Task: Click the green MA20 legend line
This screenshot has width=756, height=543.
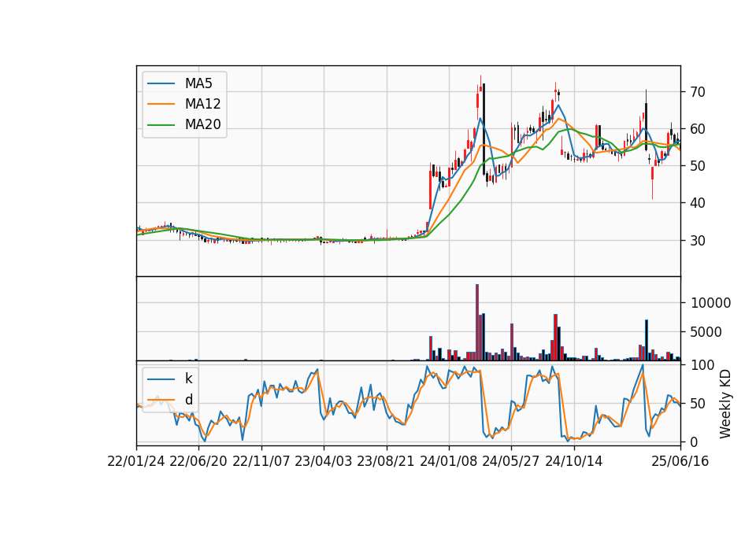Action: point(161,125)
